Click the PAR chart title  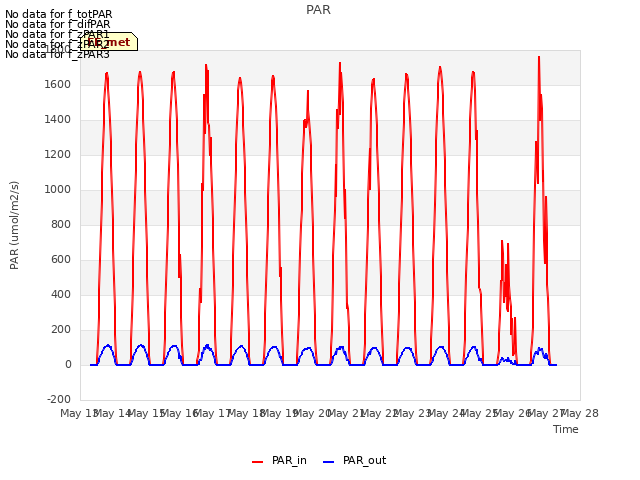pyautogui.click(x=318, y=9)
